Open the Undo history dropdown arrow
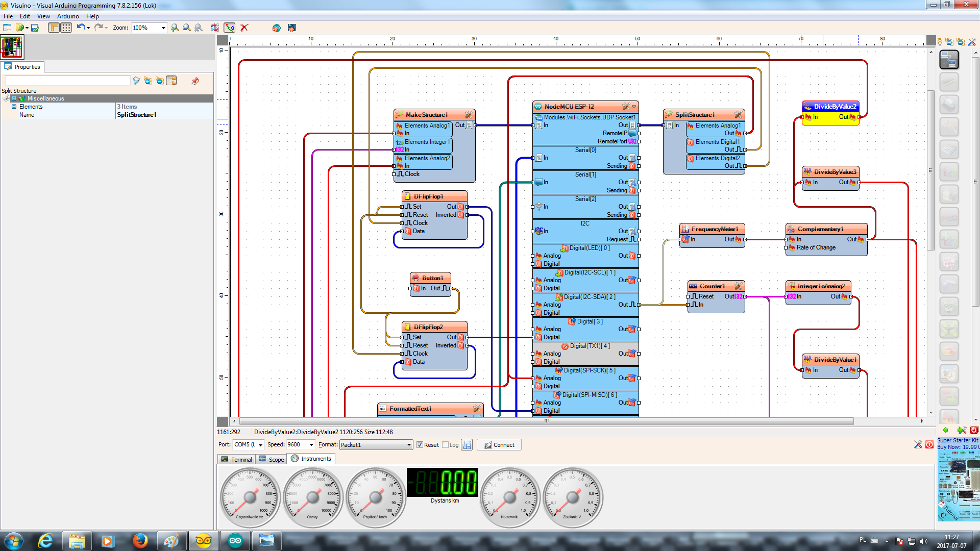The width and height of the screenshot is (980, 551). [88, 28]
